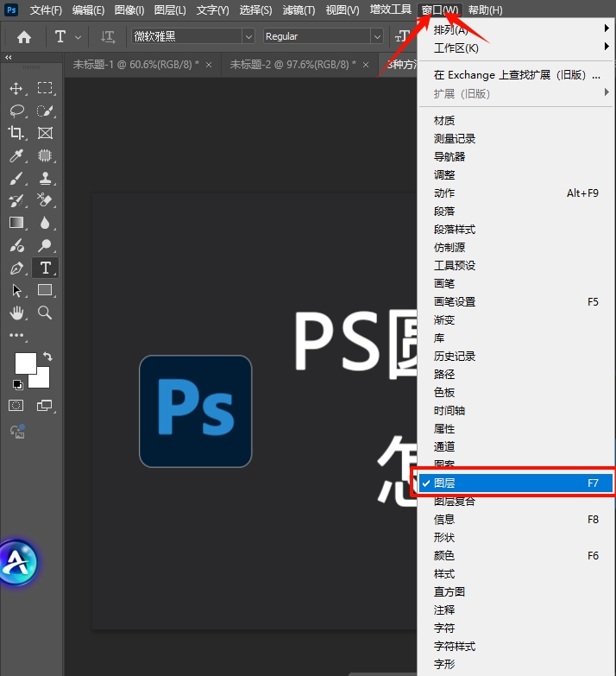616x676 pixels.
Task: Click the Ps logo on the canvas
Action: pos(196,411)
